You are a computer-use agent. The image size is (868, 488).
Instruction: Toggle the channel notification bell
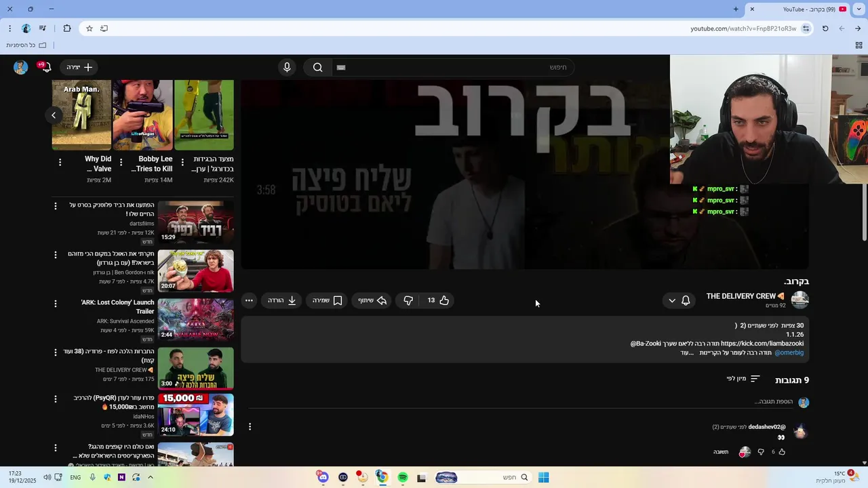point(686,300)
